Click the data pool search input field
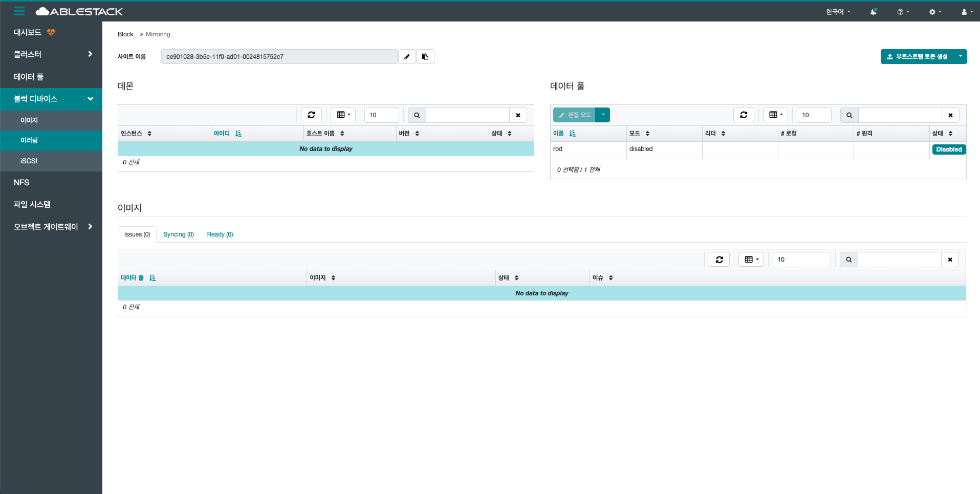Screen dimensions: 980x494 [x=900, y=115]
